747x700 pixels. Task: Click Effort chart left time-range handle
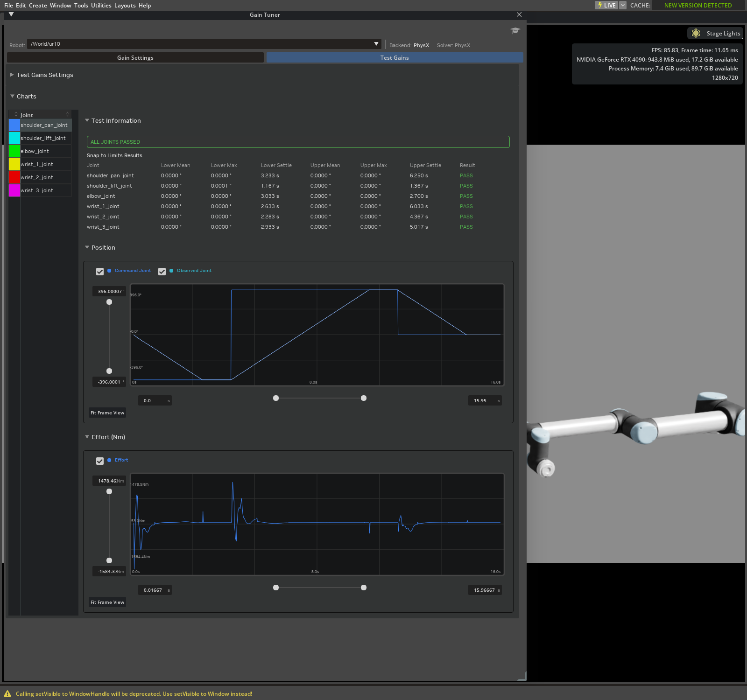[276, 588]
